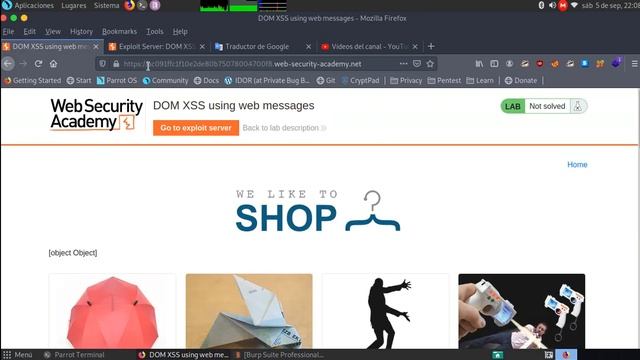Open the Donate bookmark
The height and width of the screenshot is (360, 640).
(x=521, y=80)
